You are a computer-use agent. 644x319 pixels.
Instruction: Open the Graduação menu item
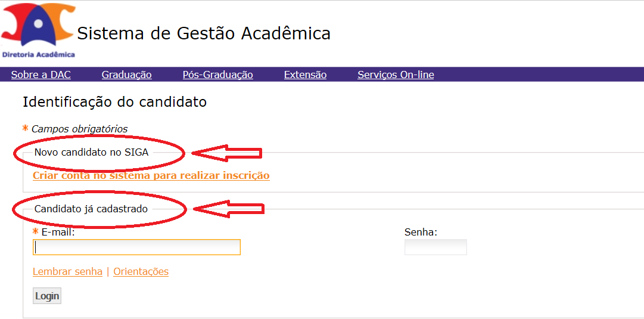(x=127, y=75)
